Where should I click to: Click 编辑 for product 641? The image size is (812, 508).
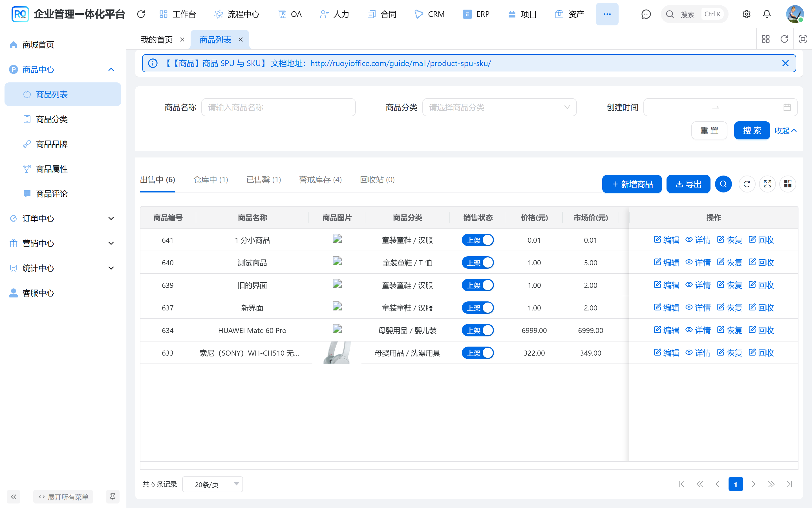click(667, 240)
